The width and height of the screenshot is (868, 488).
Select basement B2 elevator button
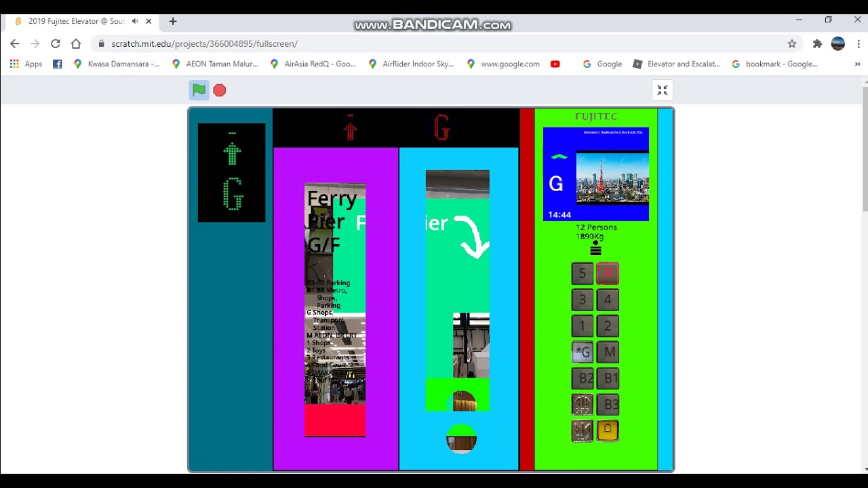click(582, 378)
